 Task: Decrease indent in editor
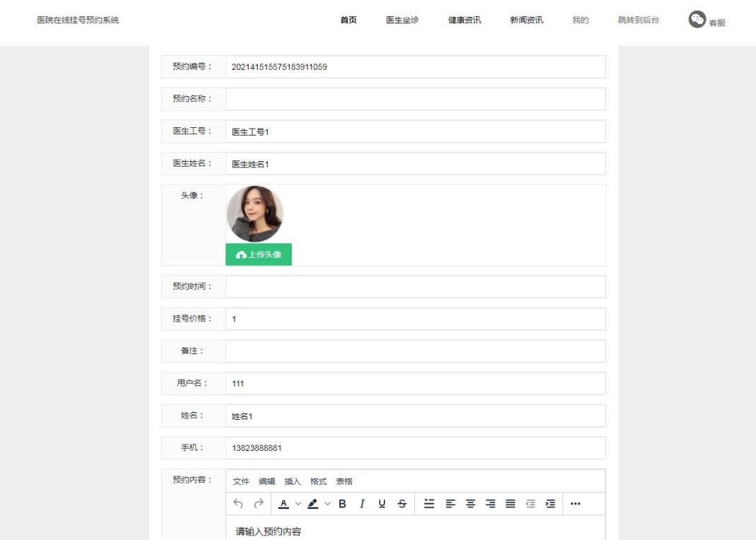click(531, 503)
